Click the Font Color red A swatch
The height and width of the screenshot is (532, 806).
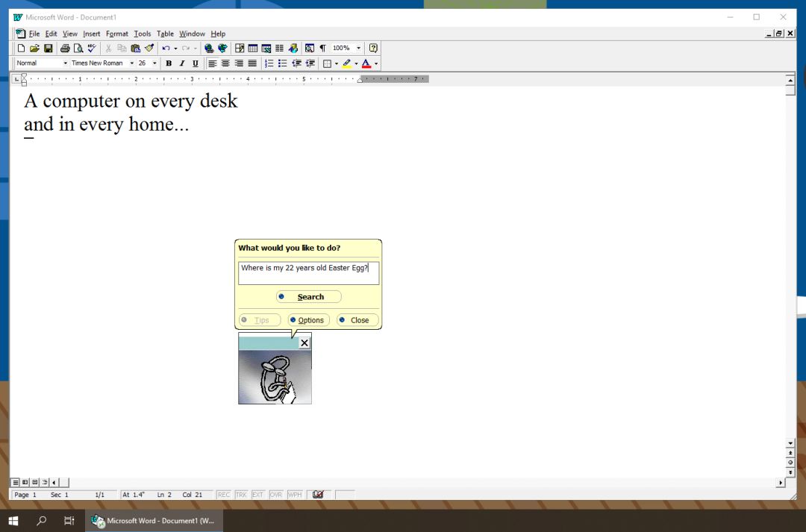366,63
